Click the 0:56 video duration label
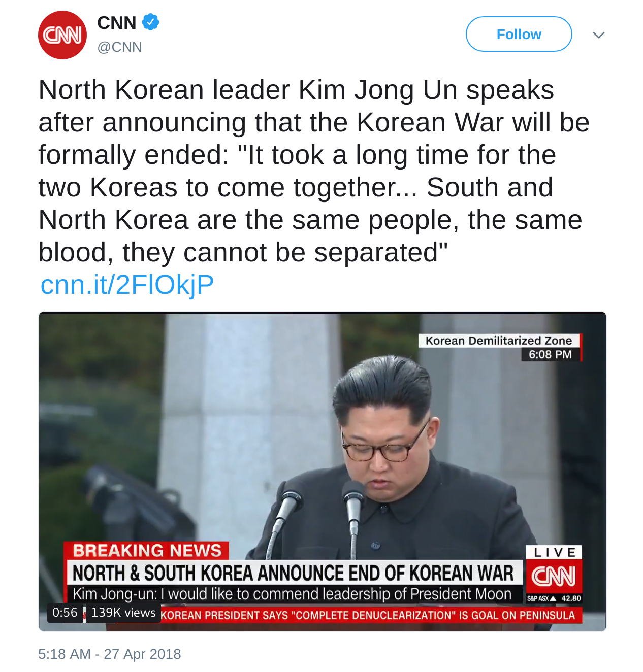Viewport: 643px width, 672px height. [65, 613]
